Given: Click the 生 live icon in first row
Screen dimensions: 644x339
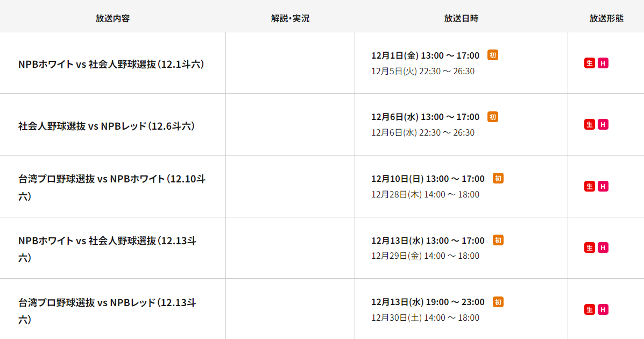Looking at the screenshot, I should point(589,63).
